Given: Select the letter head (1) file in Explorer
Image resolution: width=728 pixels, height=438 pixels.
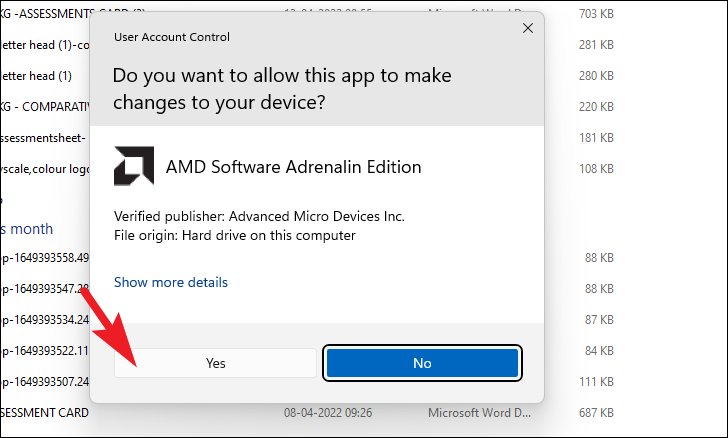Looking at the screenshot, I should pyautogui.click(x=36, y=76).
